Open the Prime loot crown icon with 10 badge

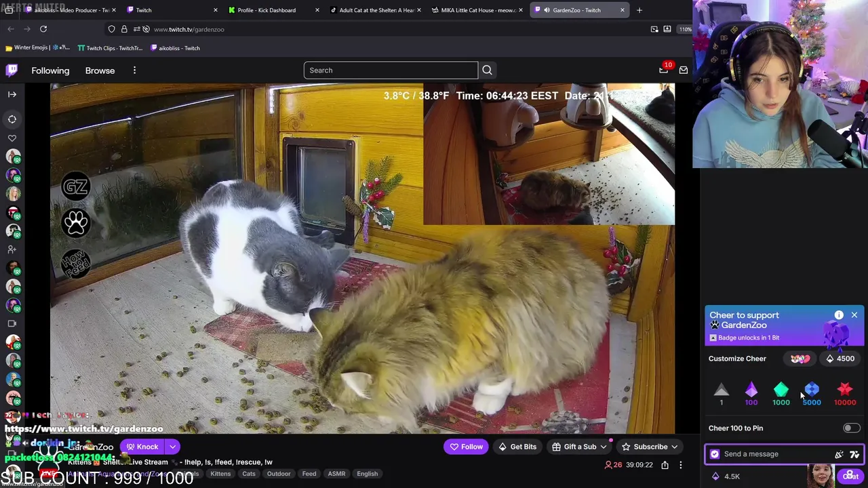[663, 70]
